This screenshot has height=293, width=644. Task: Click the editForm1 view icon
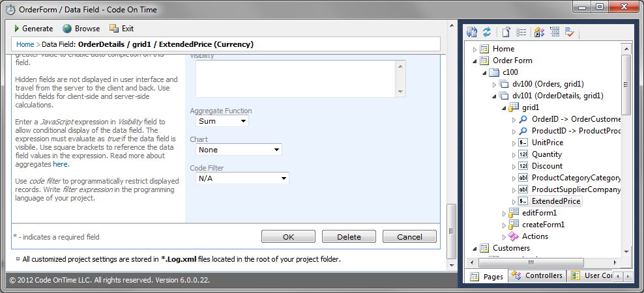514,213
